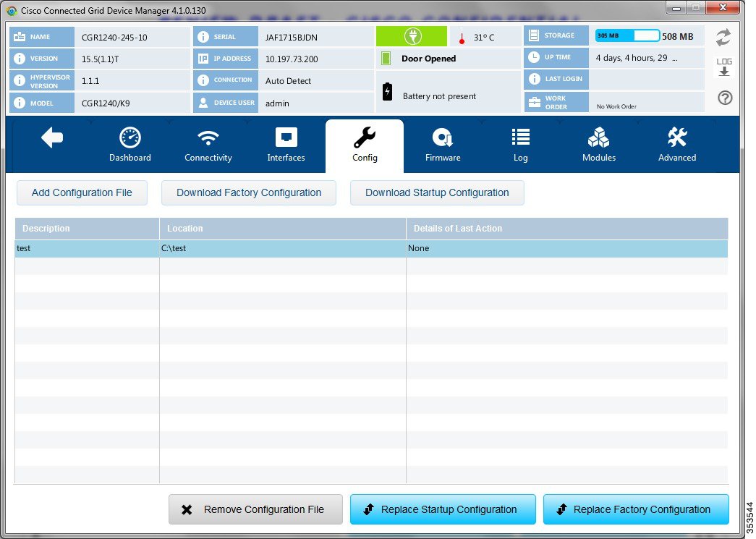
Task: Open the Log tab
Action: 521,145
